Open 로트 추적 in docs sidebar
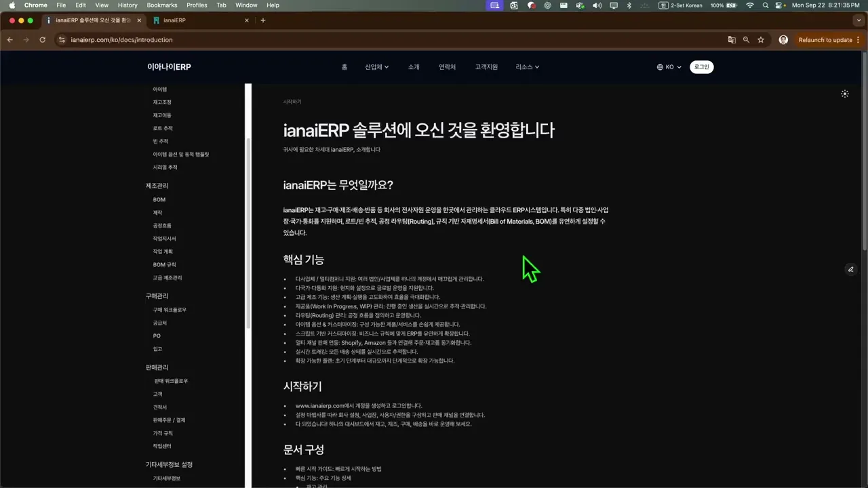Image resolution: width=868 pixels, height=488 pixels. (163, 128)
